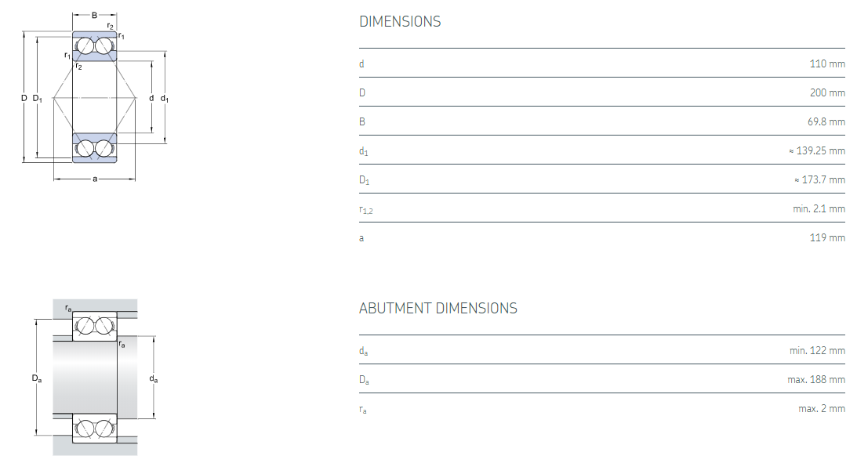The width and height of the screenshot is (868, 474).
Task: Select the 200 mm outside diameter value
Action: (x=827, y=92)
